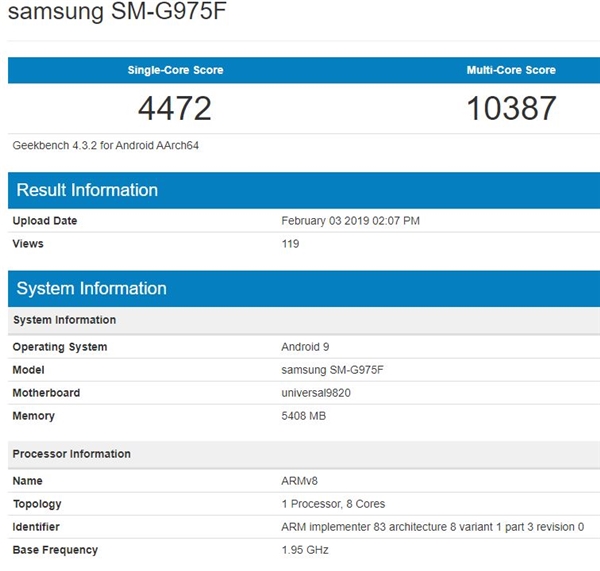The width and height of the screenshot is (600, 571).
Task: Click the universal9820 motherboard value
Action: [316, 393]
